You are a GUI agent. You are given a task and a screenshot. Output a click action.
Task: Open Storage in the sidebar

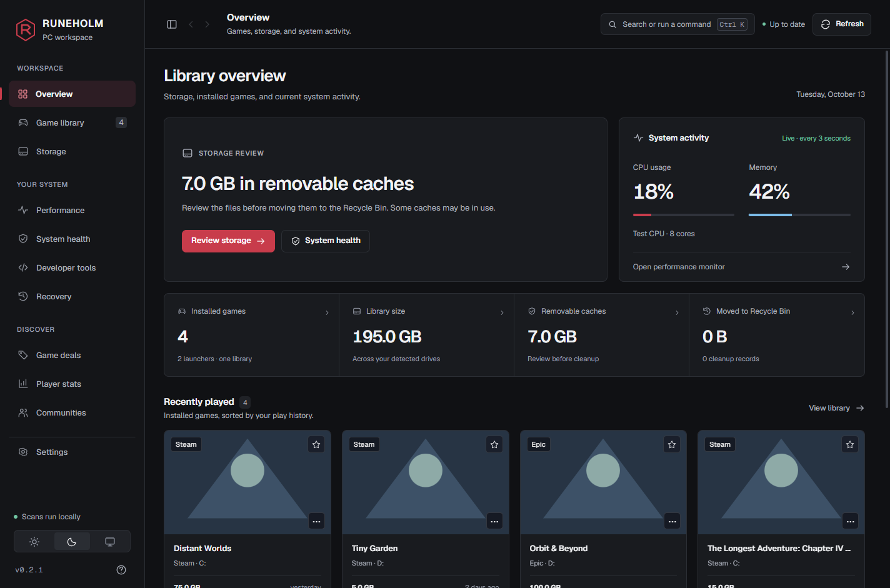coord(72,151)
